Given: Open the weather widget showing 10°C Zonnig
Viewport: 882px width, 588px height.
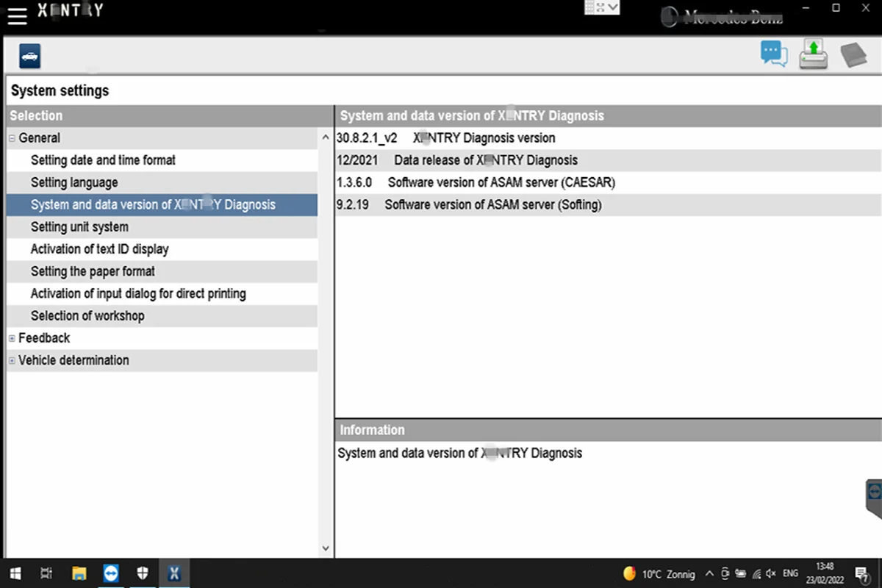Looking at the screenshot, I should click(659, 573).
